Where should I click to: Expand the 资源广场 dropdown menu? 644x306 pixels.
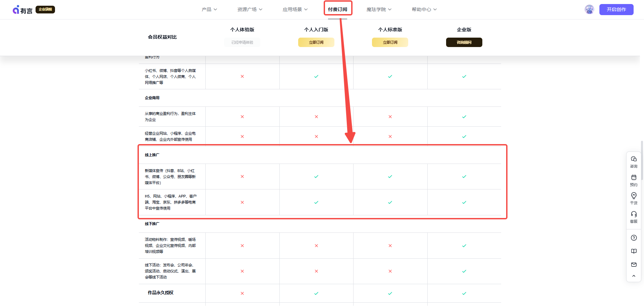point(250,9)
